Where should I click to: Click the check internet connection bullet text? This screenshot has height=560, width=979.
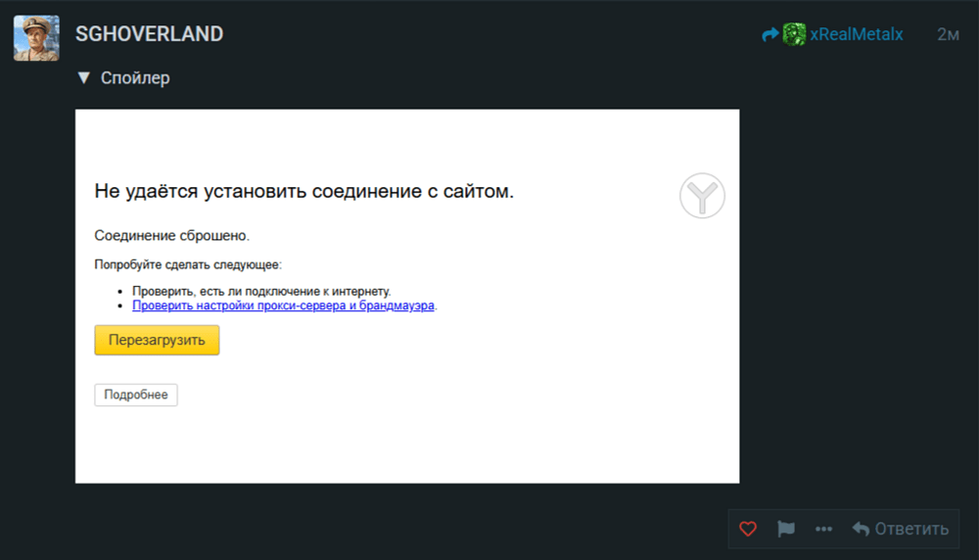tap(261, 292)
